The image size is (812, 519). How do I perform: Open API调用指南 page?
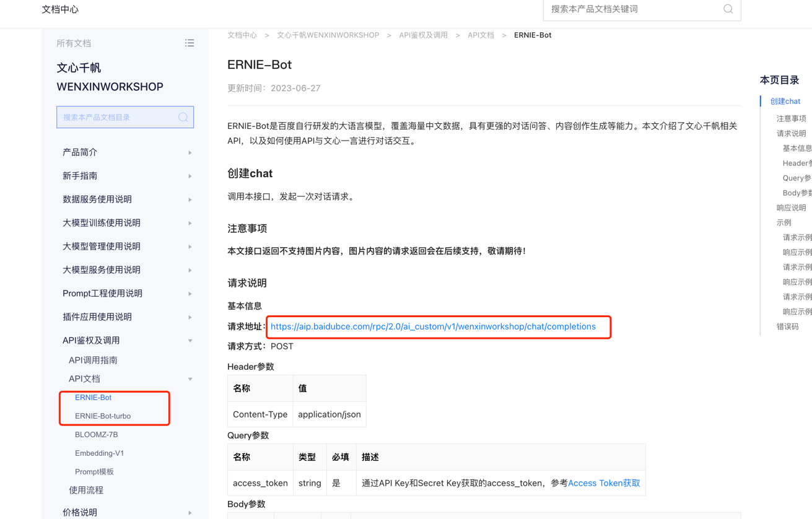tap(93, 360)
